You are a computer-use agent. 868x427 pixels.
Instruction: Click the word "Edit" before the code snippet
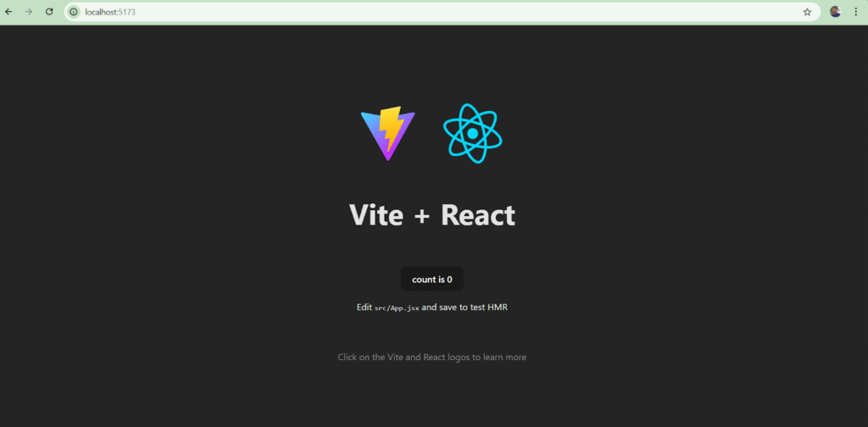(364, 308)
